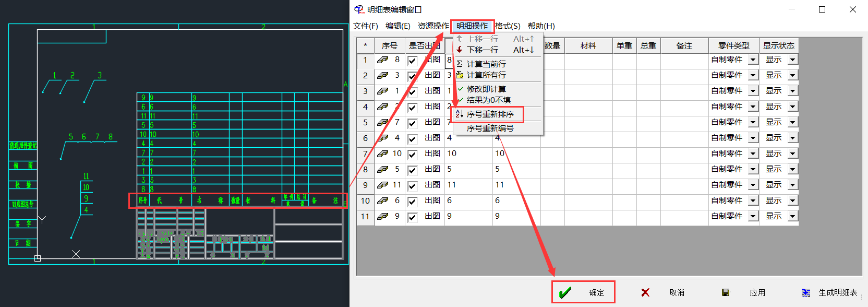Open the 零件类型 dropdown in row 7
Image resolution: width=868 pixels, height=307 pixels.
753,154
